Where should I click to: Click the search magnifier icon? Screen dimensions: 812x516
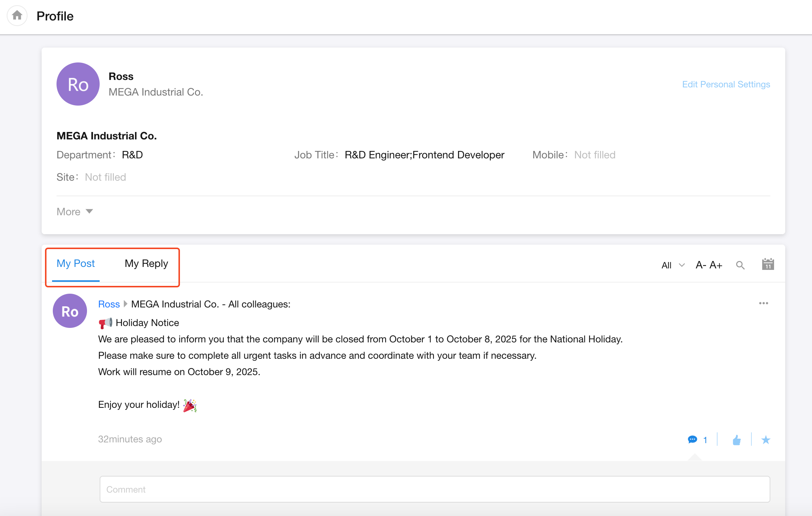coord(740,265)
